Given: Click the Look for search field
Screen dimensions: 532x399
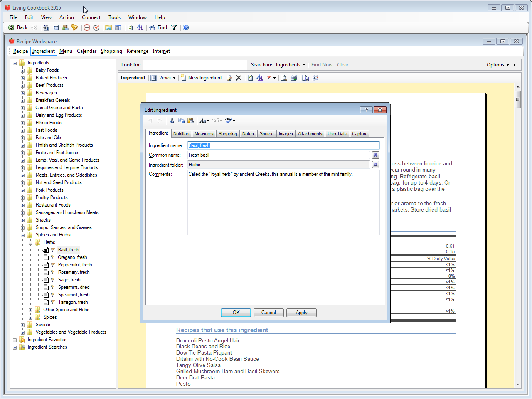Looking at the screenshot, I should (195, 65).
